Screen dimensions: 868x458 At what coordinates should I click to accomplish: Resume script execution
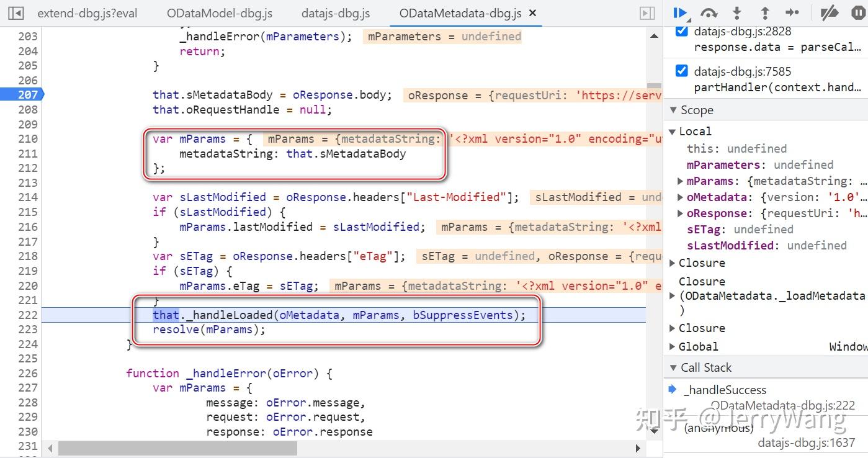(x=681, y=12)
